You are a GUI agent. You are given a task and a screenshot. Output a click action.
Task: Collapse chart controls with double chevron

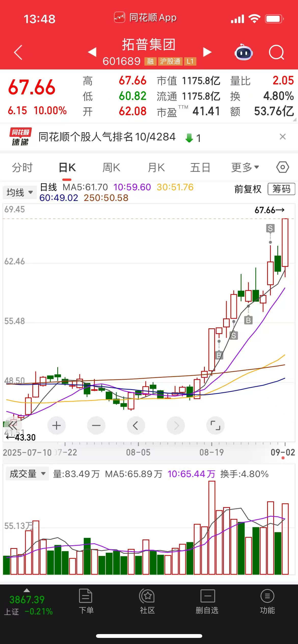point(12,425)
